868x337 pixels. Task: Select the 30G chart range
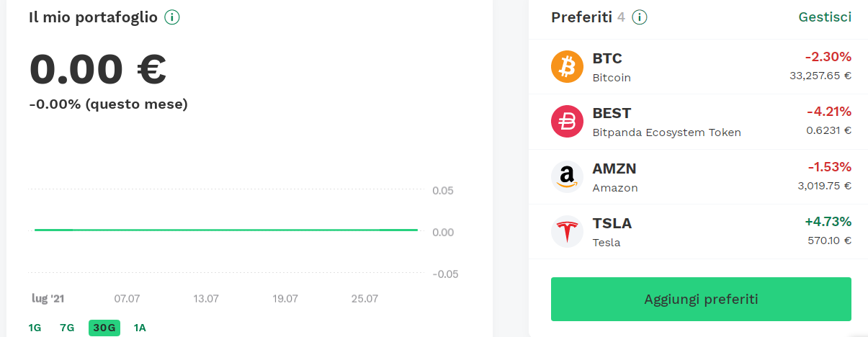coord(104,328)
